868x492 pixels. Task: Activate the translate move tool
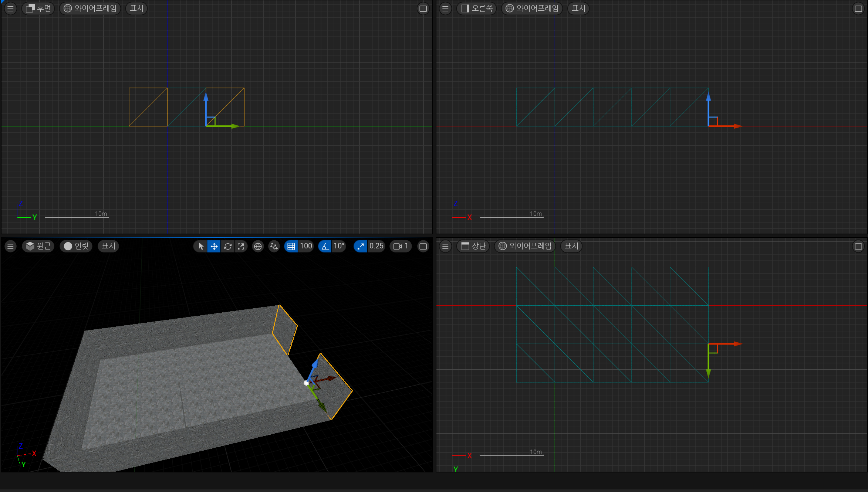click(x=214, y=246)
